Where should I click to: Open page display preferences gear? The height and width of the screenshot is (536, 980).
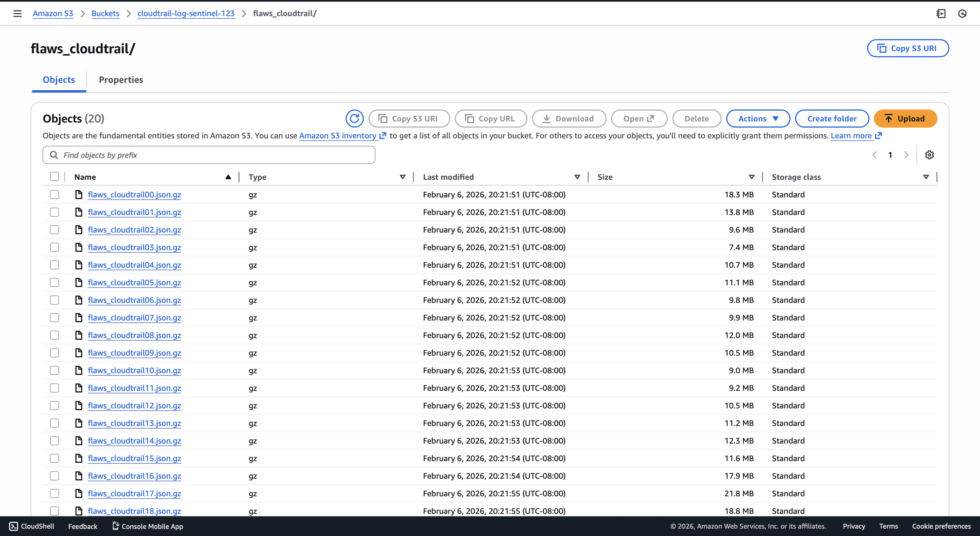pos(930,155)
